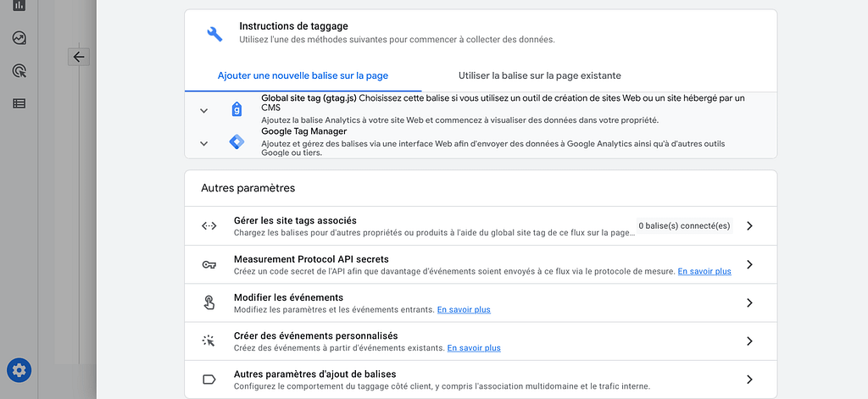
Task: Open the Advertising cursor-target icon in sidebar
Action: [x=19, y=71]
